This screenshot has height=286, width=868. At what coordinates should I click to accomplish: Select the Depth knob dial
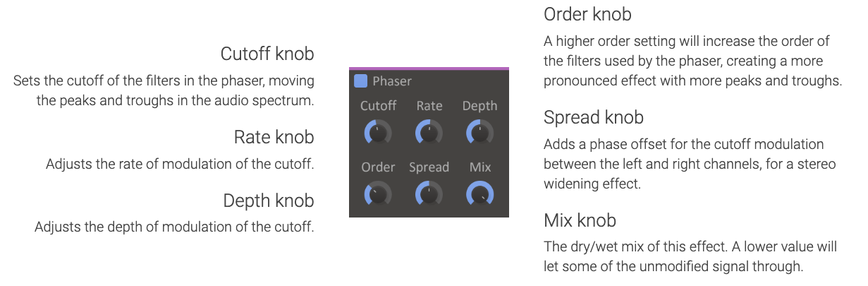[479, 132]
